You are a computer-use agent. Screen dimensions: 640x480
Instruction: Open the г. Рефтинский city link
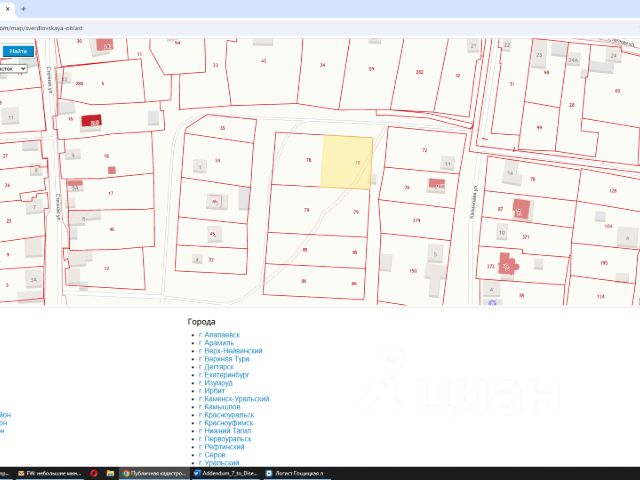(222, 447)
